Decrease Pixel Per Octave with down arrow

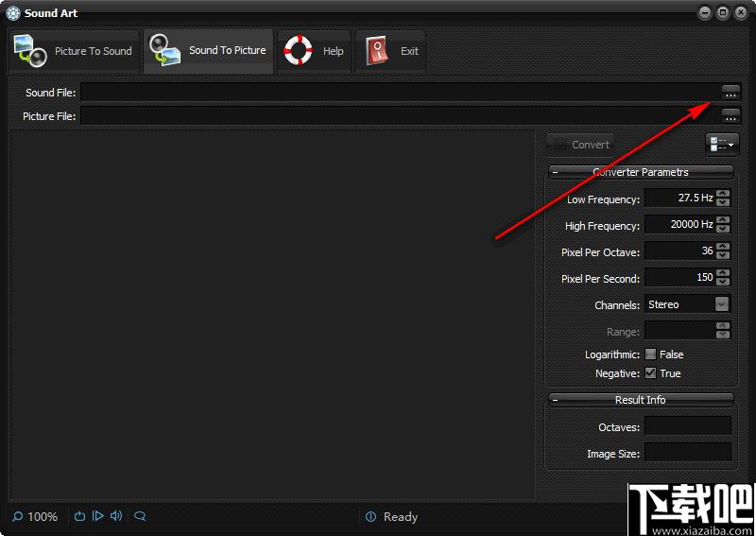coord(723,255)
